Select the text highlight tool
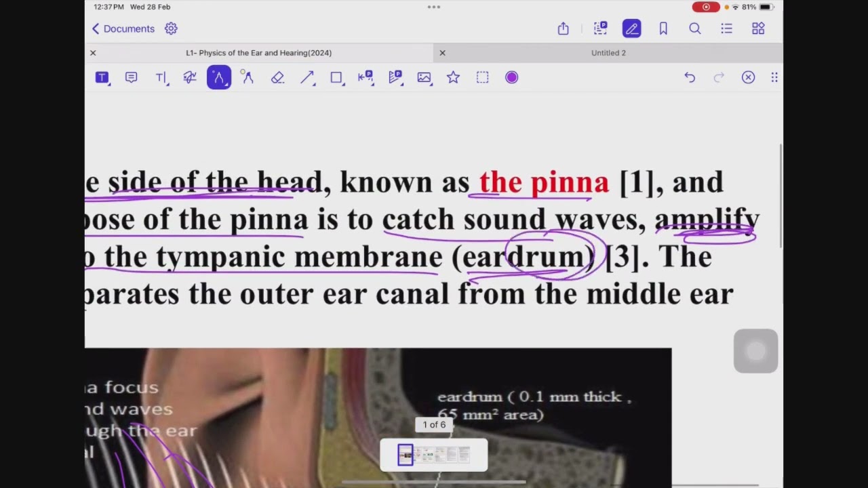Screen dimensions: 868x488 point(102,77)
